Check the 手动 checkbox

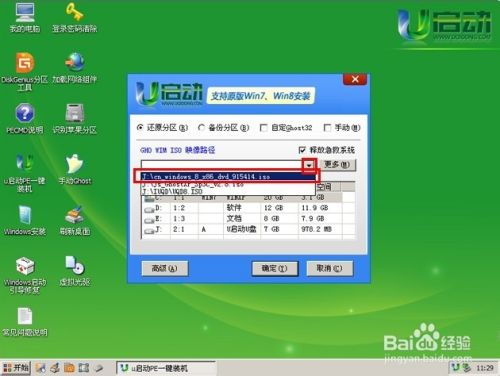(x=327, y=128)
